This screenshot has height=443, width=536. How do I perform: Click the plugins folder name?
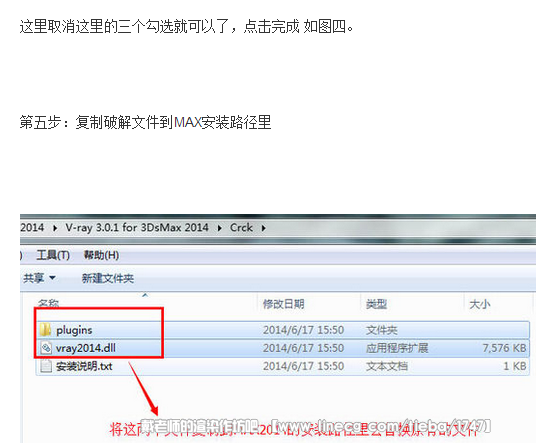pos(74,330)
